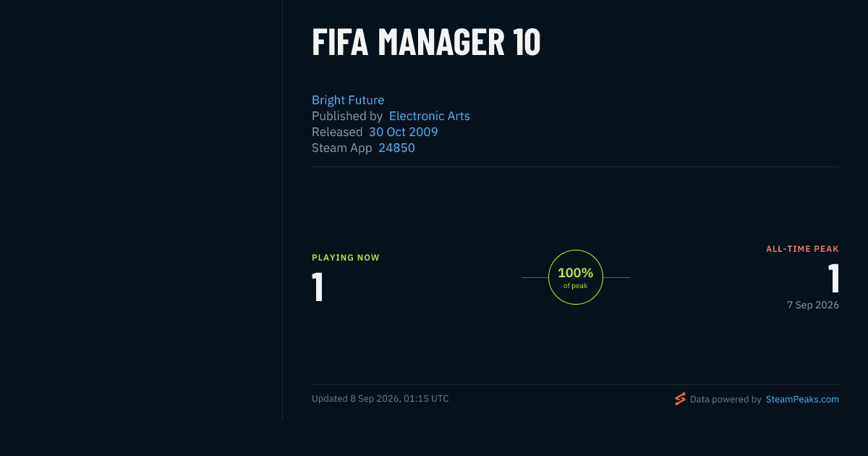The width and height of the screenshot is (868, 456).
Task: Click the 100% of peak circle
Action: point(576,277)
